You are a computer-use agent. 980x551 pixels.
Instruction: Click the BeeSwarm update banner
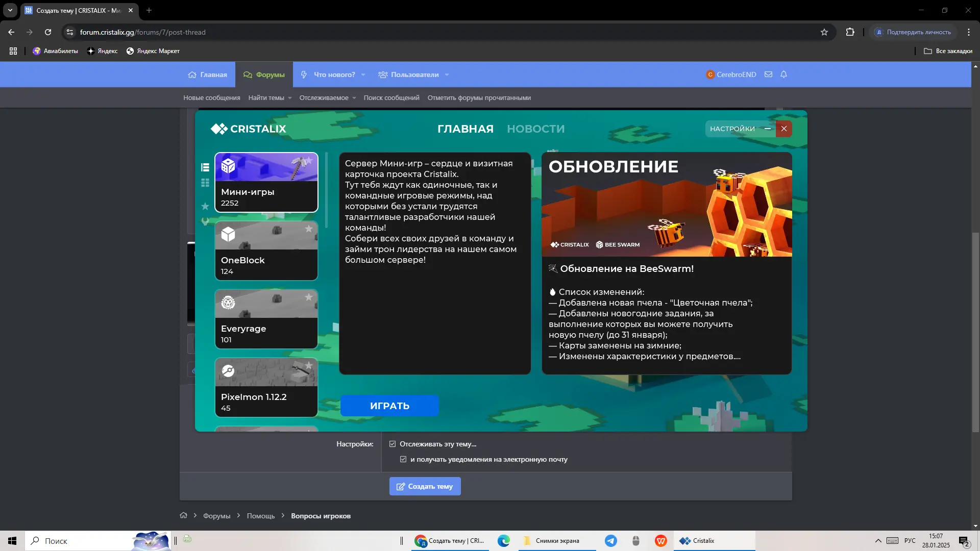[x=667, y=205]
